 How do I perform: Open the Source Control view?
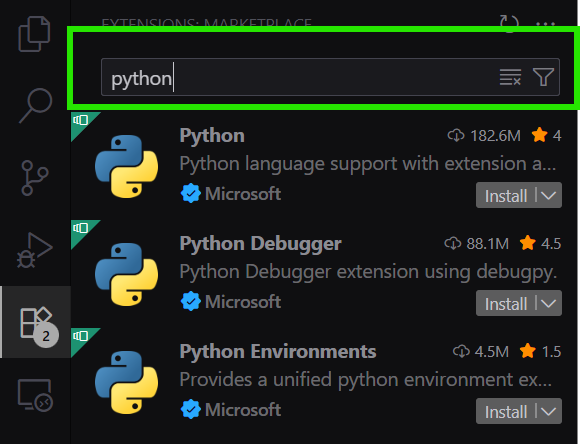click(35, 178)
